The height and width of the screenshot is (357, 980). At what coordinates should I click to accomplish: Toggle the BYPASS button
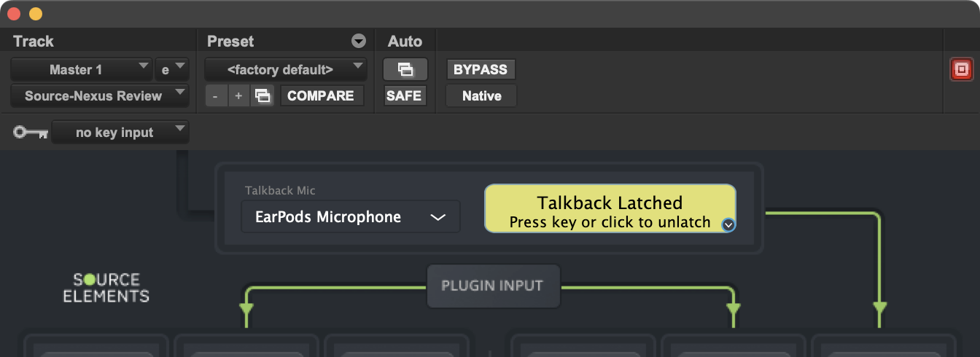(x=481, y=70)
